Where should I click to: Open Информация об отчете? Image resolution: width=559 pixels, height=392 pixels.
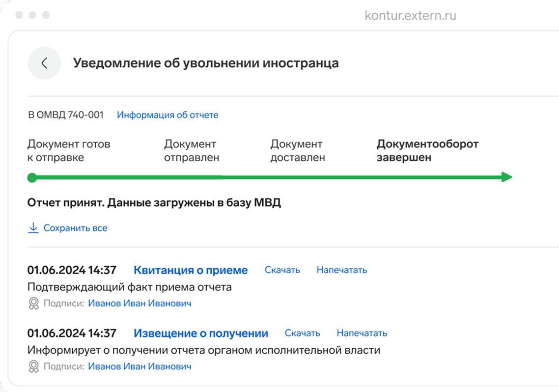(168, 114)
